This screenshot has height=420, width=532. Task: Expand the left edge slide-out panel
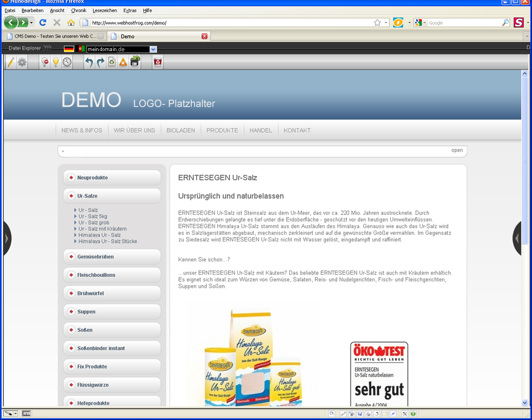point(7,238)
